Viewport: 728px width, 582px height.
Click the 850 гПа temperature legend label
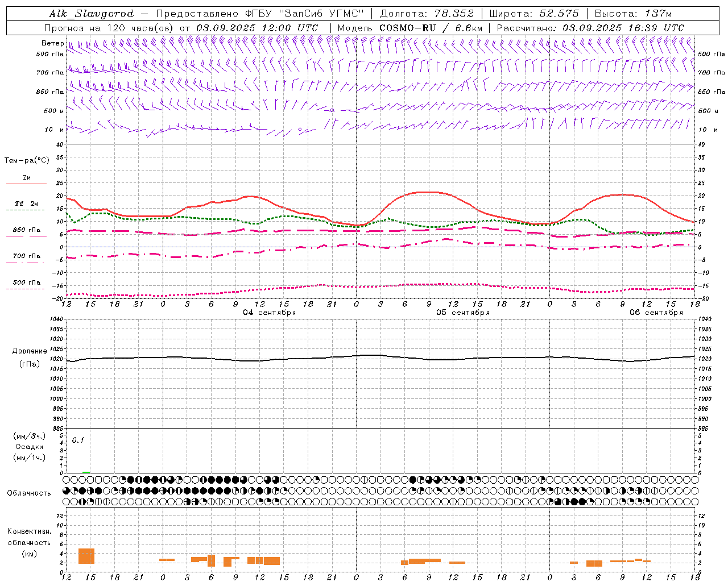pyautogui.click(x=27, y=230)
